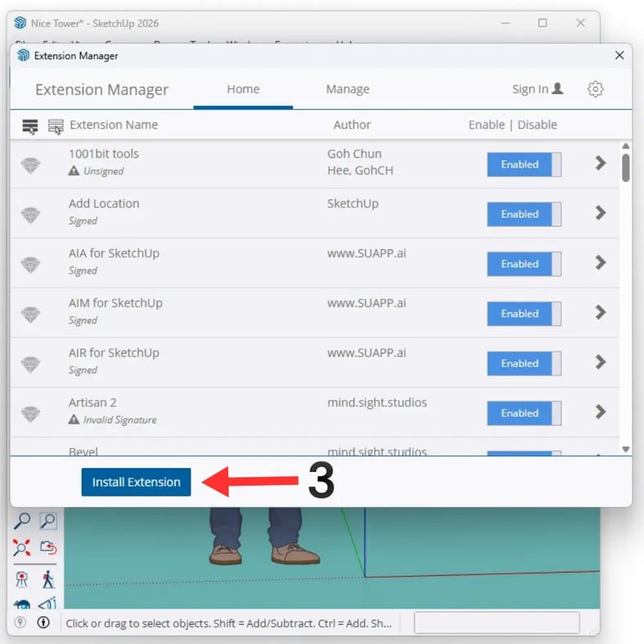The width and height of the screenshot is (644, 644).
Task: Click the ruby icon beside Artisan 2
Action: [x=31, y=414]
